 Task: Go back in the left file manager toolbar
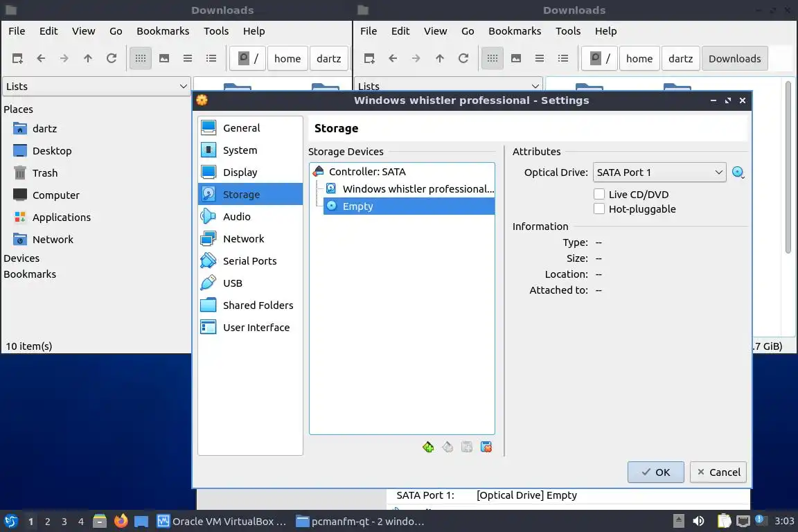[x=41, y=58]
